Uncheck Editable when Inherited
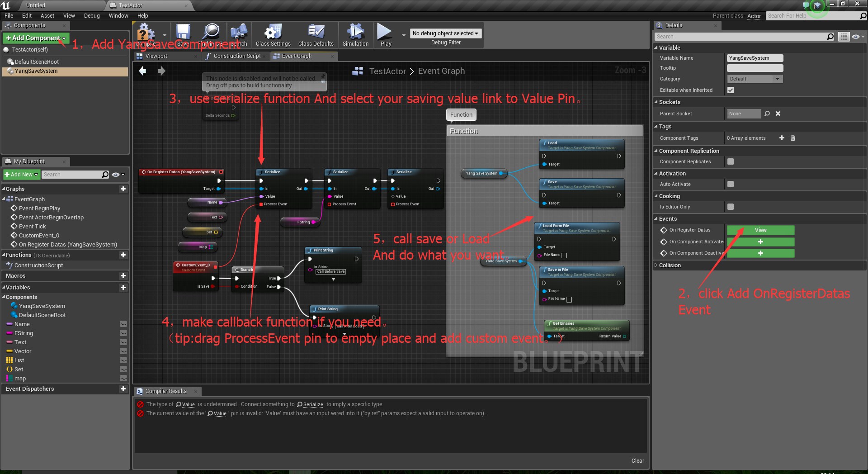Image resolution: width=868 pixels, height=474 pixels. pos(731,90)
